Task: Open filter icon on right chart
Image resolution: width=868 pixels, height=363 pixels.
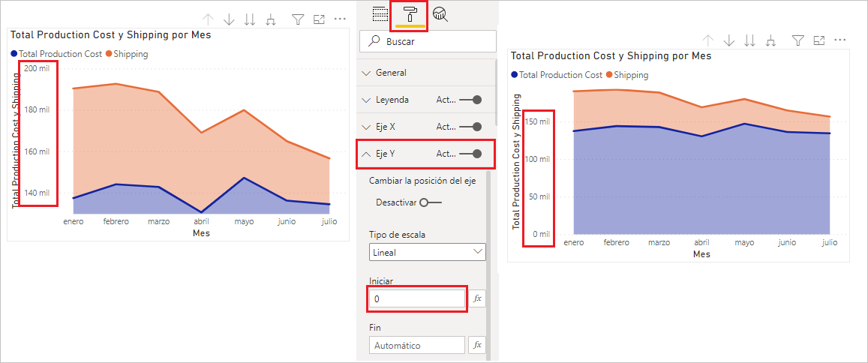Action: point(797,40)
